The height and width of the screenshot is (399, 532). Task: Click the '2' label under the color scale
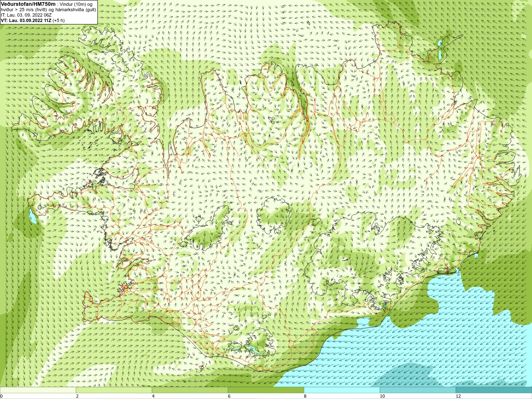(77, 396)
